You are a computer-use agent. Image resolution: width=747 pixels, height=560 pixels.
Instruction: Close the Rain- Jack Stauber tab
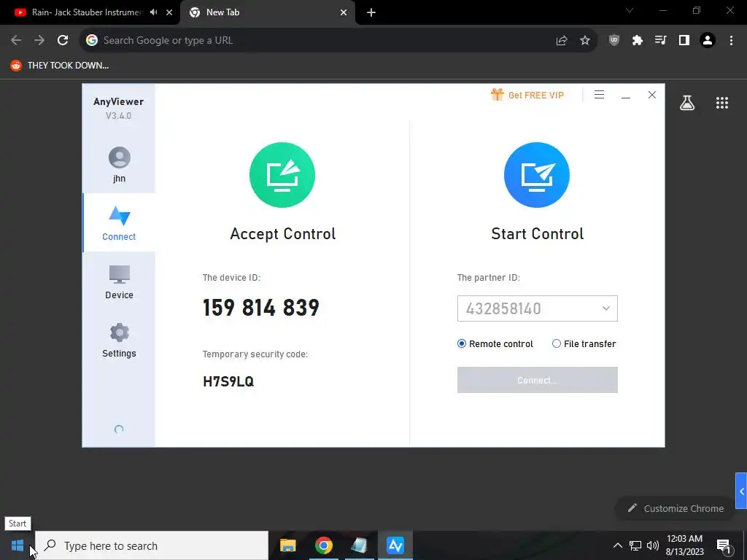[x=169, y=12]
